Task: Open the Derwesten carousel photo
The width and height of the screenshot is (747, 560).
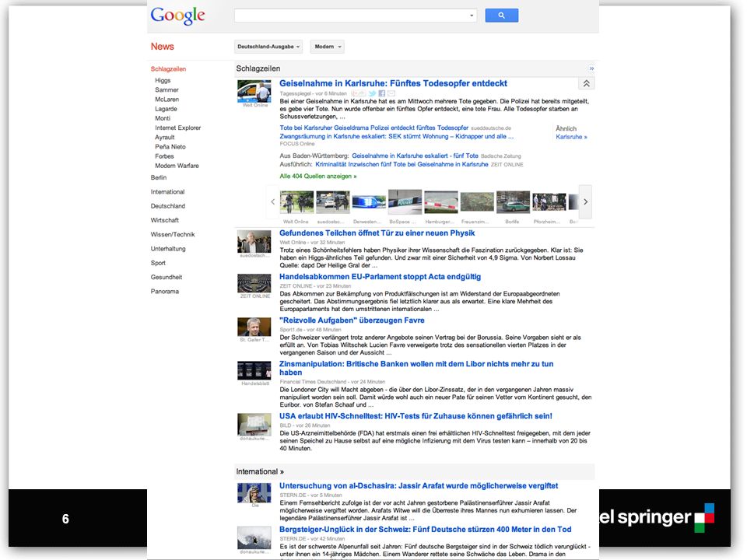Action: [x=369, y=202]
